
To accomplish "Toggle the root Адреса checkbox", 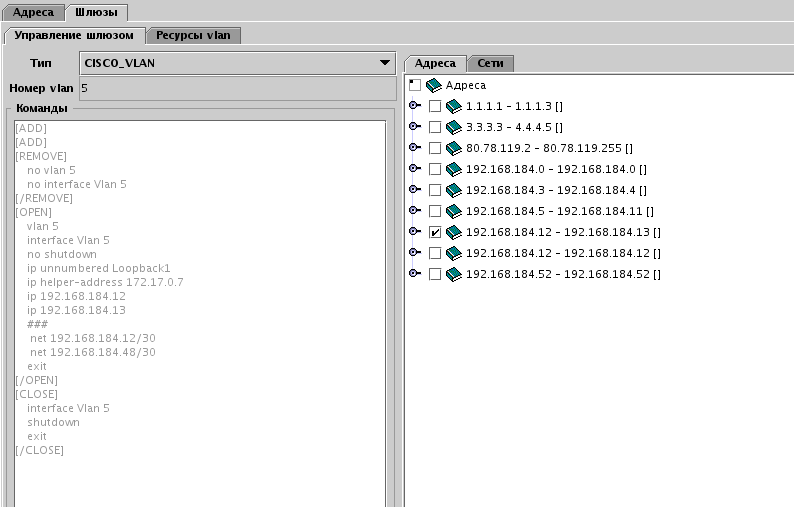I will coord(415,86).
